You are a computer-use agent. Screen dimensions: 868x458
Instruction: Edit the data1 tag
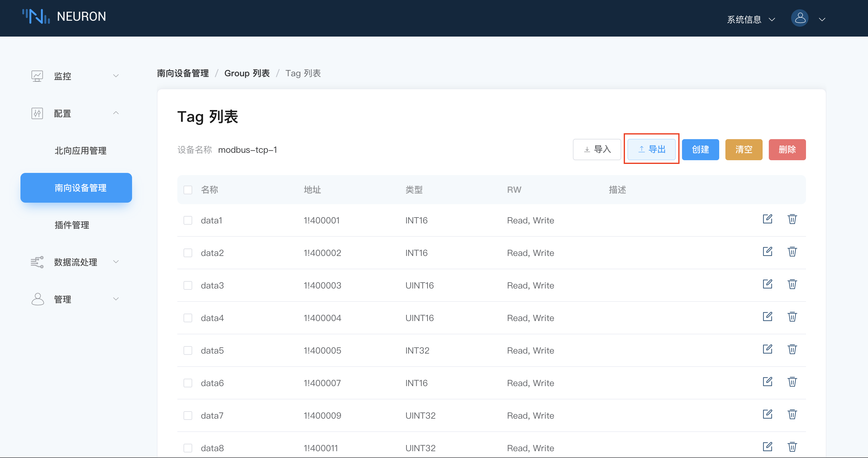click(x=767, y=219)
